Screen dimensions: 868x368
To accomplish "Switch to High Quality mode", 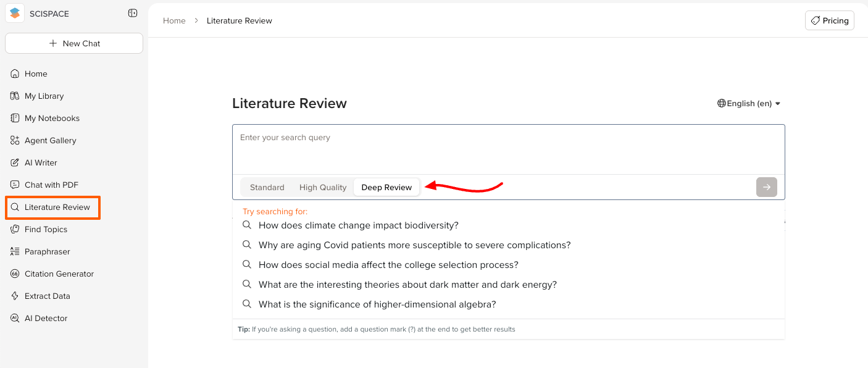I will coord(323,188).
